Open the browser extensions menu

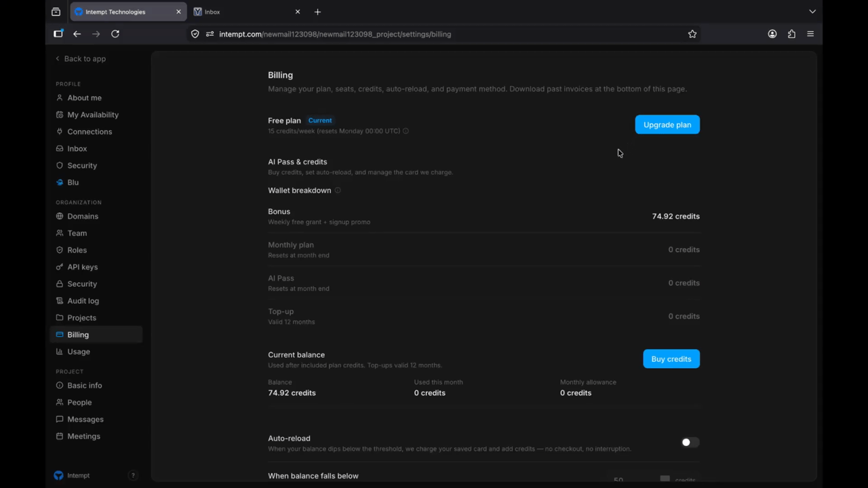pyautogui.click(x=791, y=34)
